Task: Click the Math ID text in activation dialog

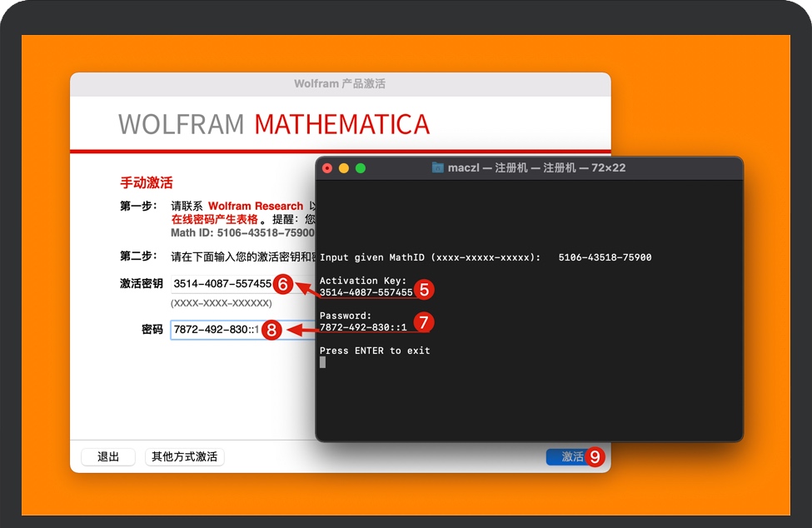Action: coord(242,233)
